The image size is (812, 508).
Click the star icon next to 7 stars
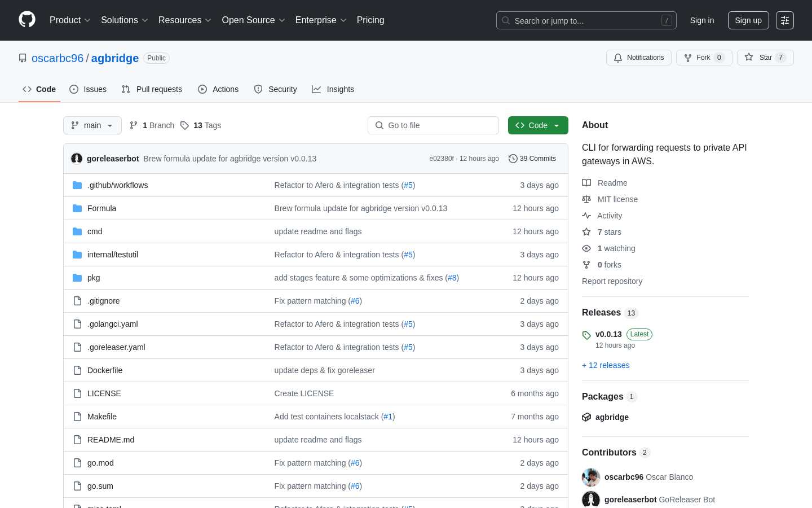[x=586, y=232]
